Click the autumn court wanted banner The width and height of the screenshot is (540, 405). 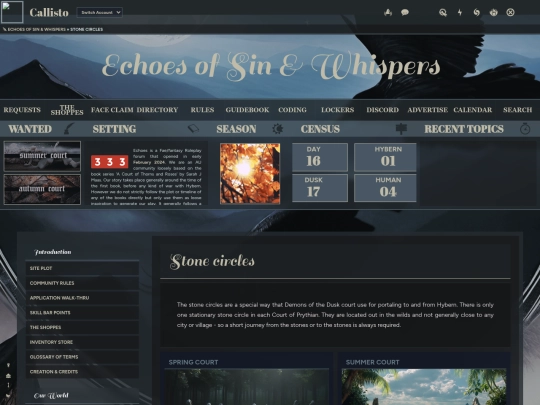tap(42, 189)
